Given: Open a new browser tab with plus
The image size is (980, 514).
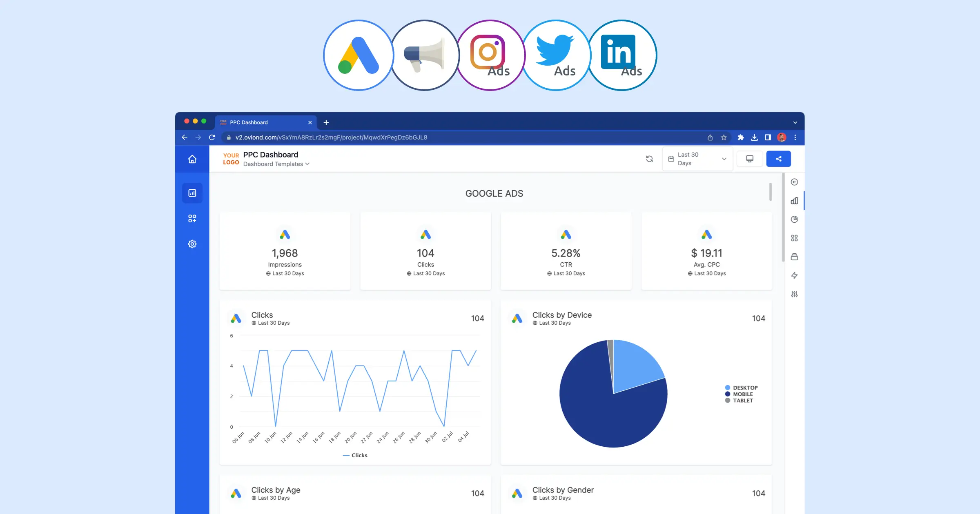Looking at the screenshot, I should [326, 122].
